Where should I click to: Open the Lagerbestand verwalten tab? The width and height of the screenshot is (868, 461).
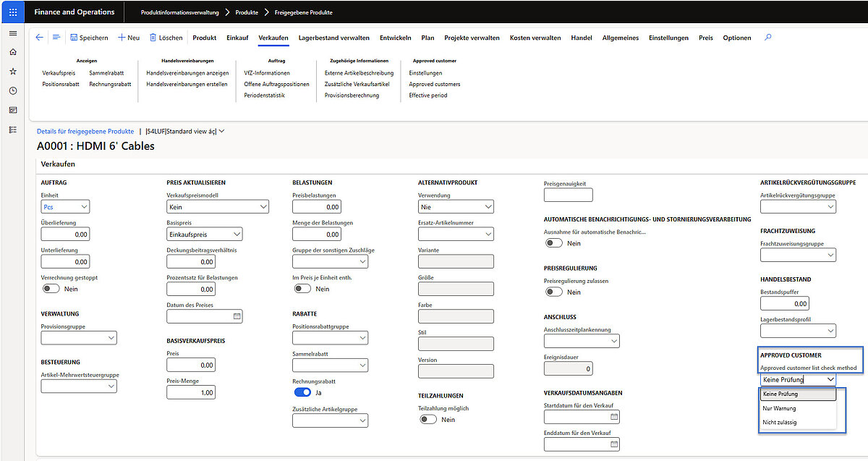click(333, 38)
